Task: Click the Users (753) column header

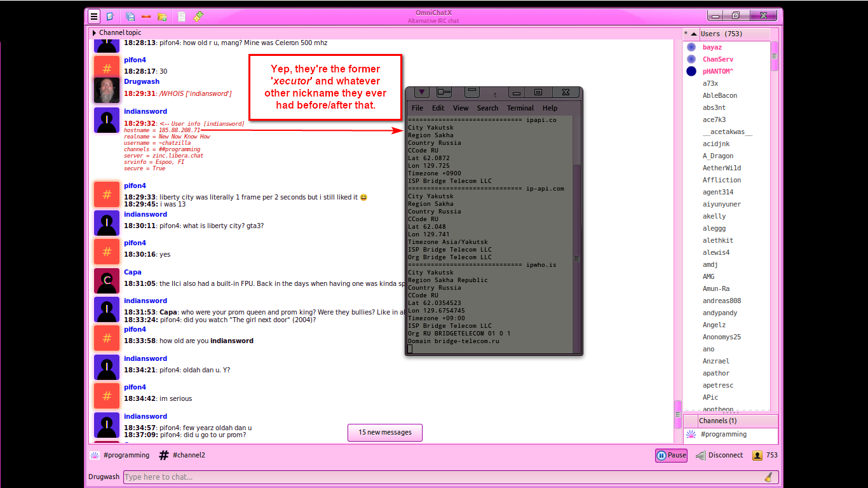Action: (x=735, y=34)
